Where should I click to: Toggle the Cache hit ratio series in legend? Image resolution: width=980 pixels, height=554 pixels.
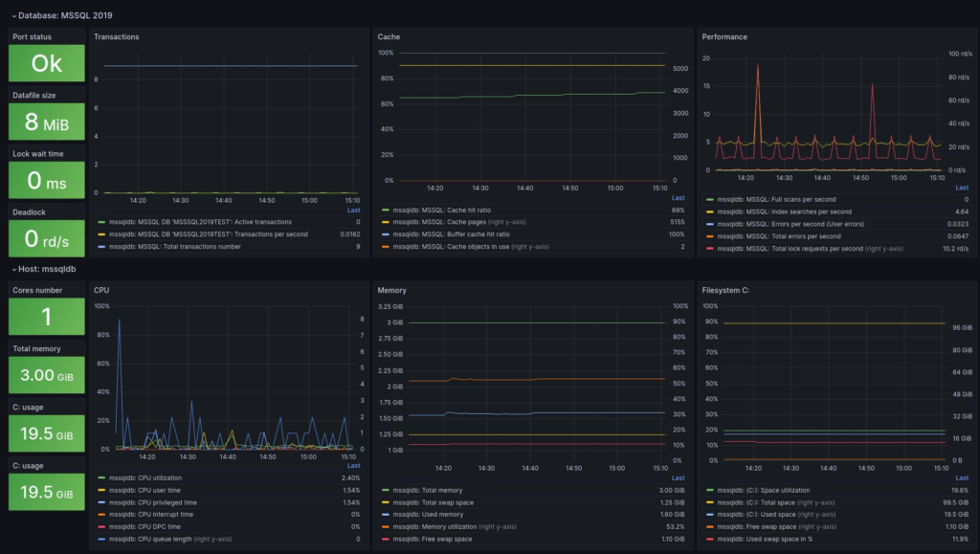point(449,210)
